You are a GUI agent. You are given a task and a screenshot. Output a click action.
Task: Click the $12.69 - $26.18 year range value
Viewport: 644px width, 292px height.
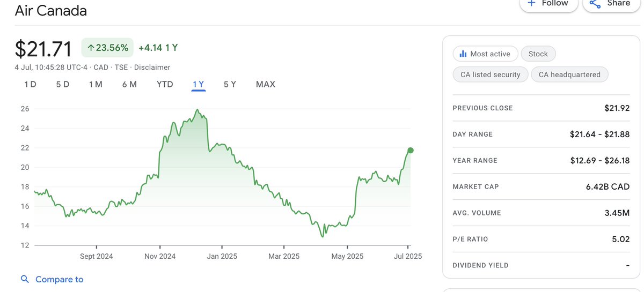[x=599, y=161]
